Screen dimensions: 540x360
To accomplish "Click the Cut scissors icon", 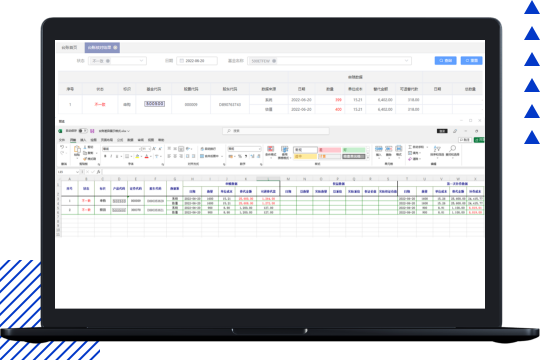I will pyautogui.click(x=85, y=147).
